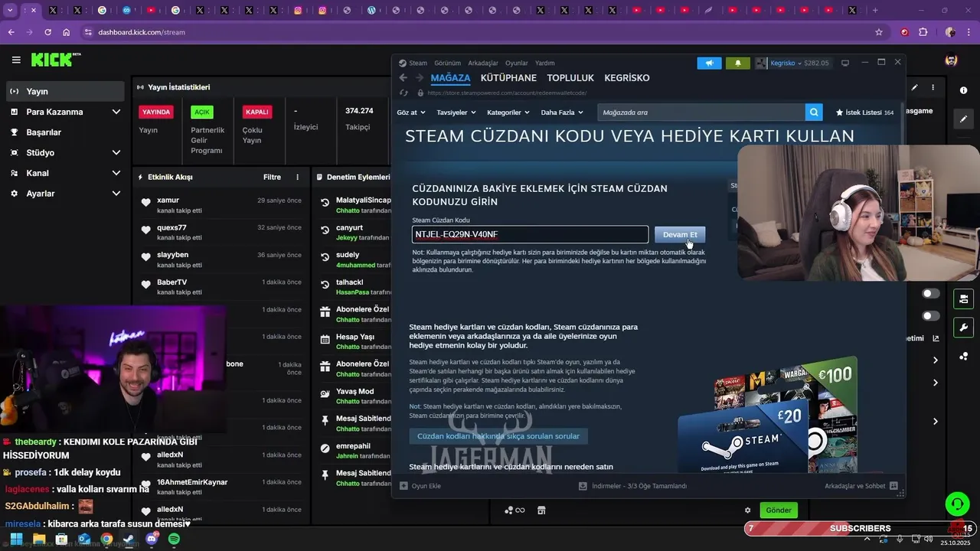
Task: Open the Tavsiyeler dropdown
Action: [x=456, y=112]
